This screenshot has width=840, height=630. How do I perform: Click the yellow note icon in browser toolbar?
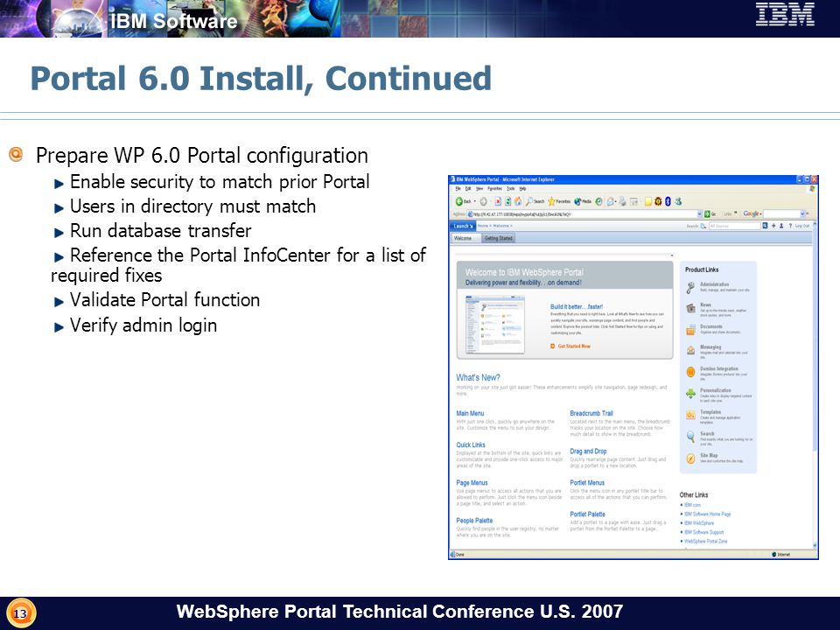tap(648, 201)
